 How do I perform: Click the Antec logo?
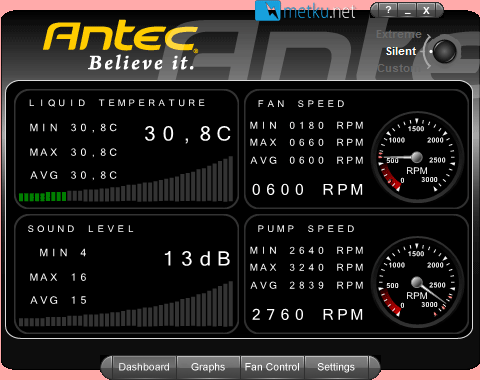point(120,37)
